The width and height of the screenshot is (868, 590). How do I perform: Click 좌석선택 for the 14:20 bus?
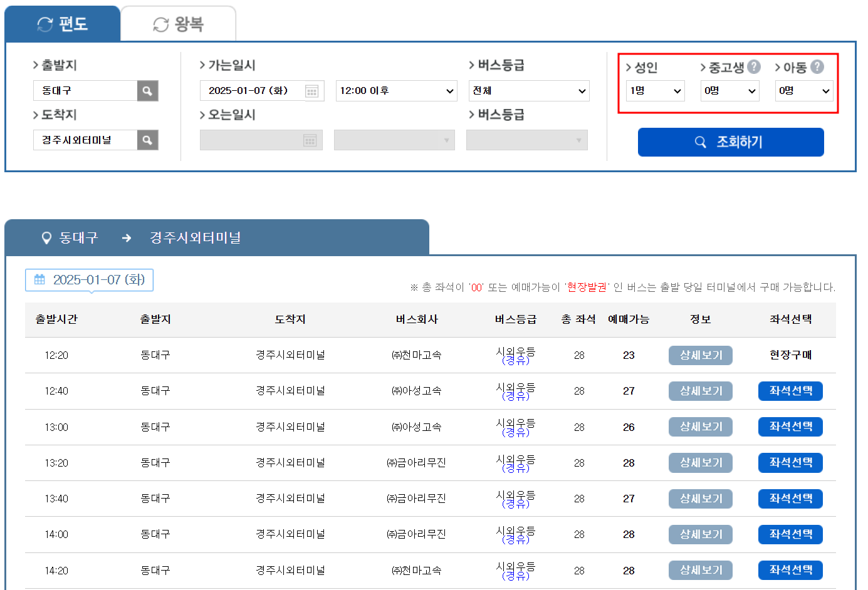coord(790,570)
